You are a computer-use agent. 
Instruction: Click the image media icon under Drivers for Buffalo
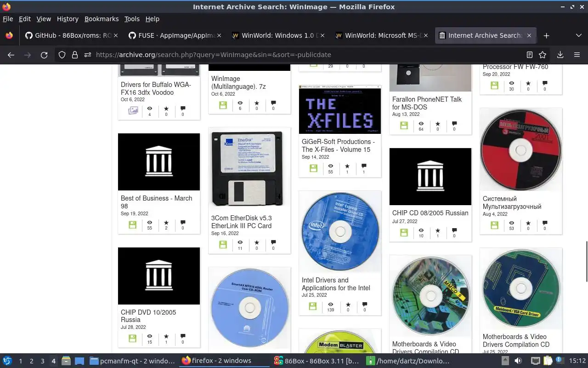pos(133,110)
